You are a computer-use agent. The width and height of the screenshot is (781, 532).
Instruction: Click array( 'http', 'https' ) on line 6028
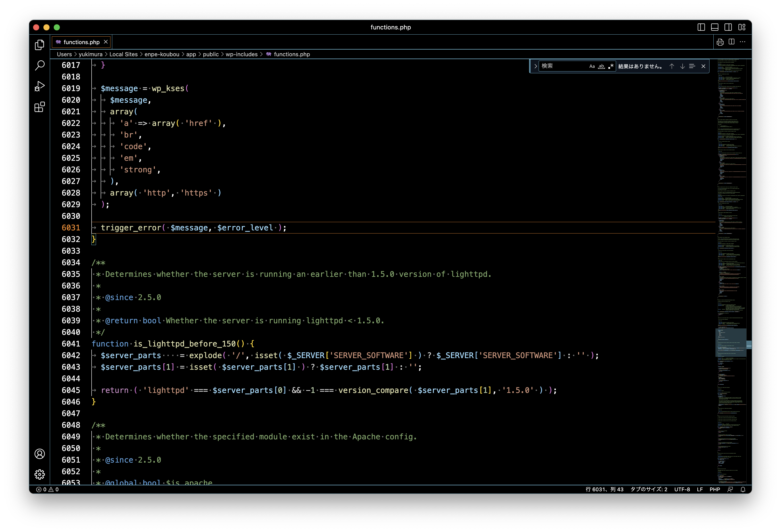tap(166, 193)
